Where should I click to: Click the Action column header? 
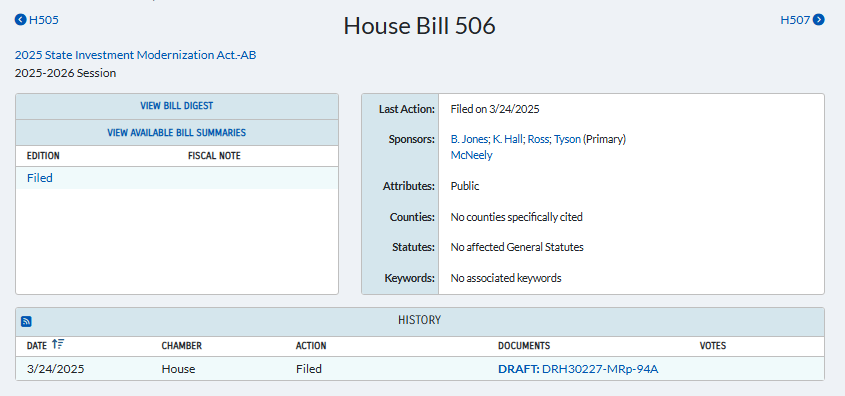tap(311, 346)
